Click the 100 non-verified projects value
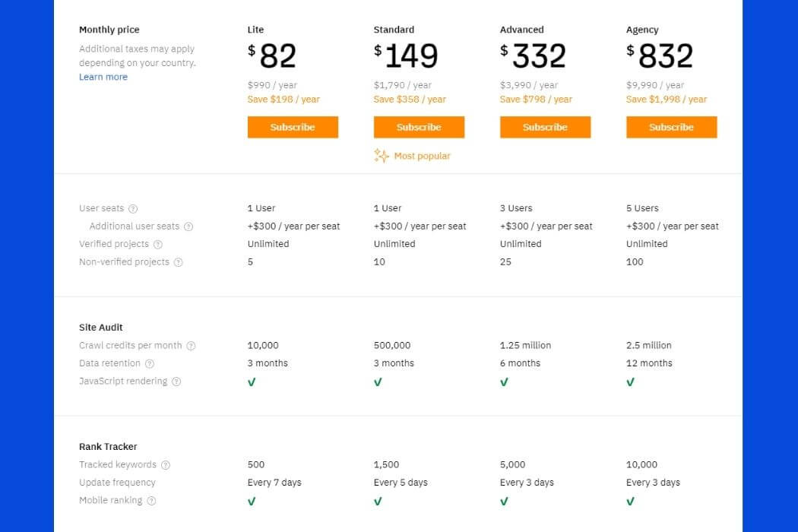 635,261
